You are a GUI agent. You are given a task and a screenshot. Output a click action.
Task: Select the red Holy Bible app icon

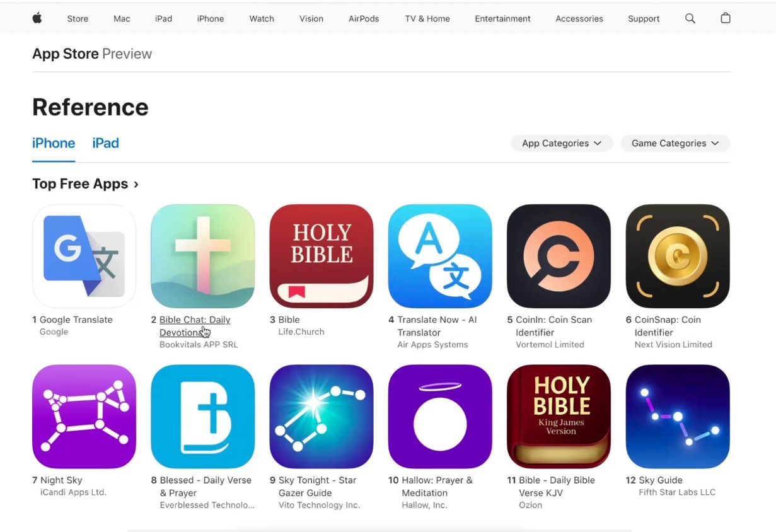point(321,256)
